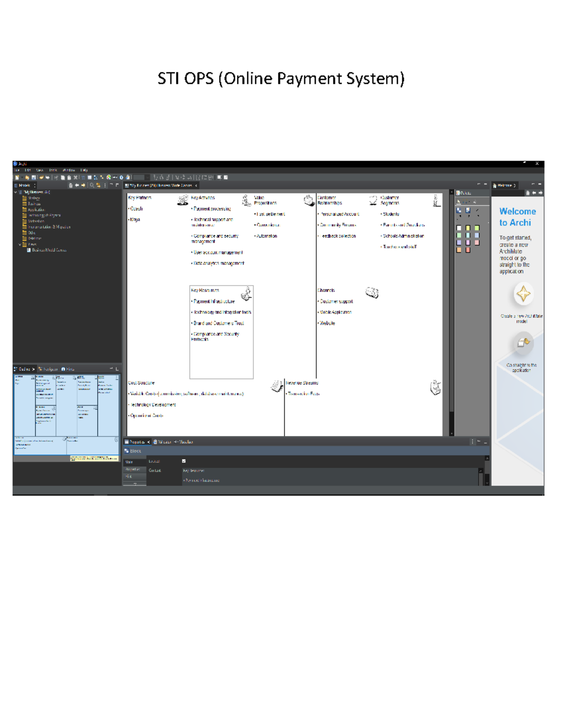Image resolution: width=563 pixels, height=728 pixels.
Task: Open the zoom level dropdown in the toolbar
Action: (x=147, y=178)
